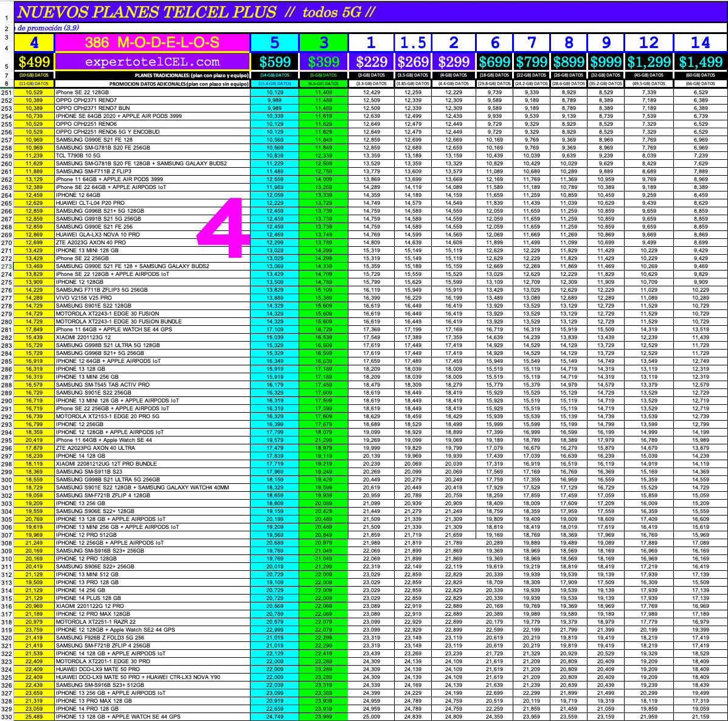Click row header number 273
The width and height of the screenshot is (728, 721).
pos(7,266)
